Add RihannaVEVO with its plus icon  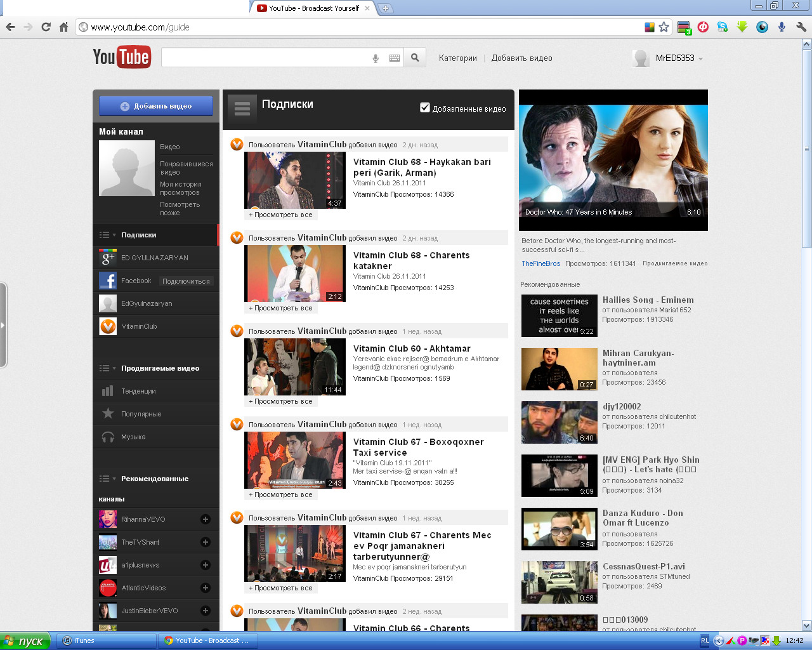click(x=206, y=519)
